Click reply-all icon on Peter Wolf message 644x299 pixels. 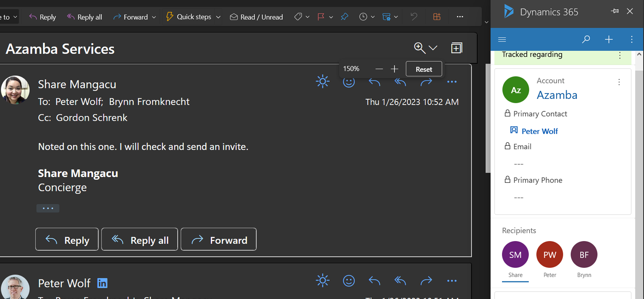tap(400, 281)
